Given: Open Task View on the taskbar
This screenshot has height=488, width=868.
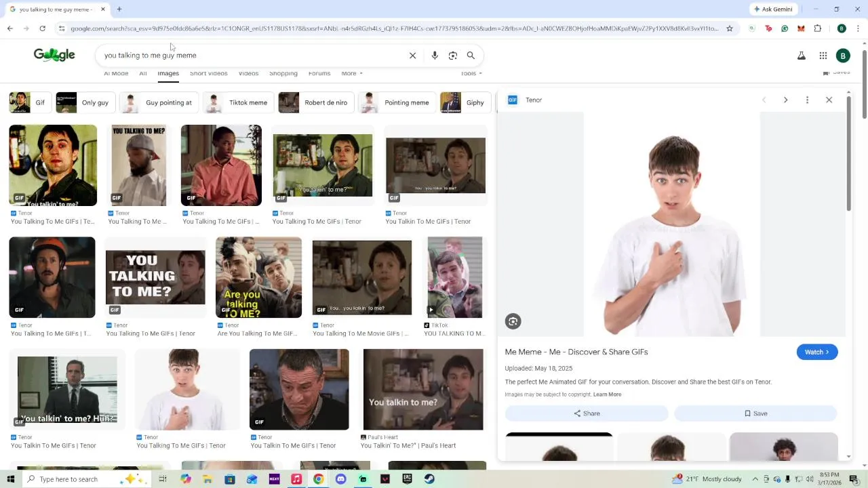Looking at the screenshot, I should [x=163, y=479].
